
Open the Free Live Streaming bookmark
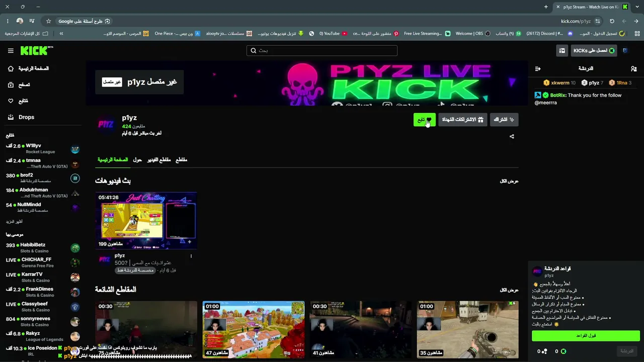pyautogui.click(x=427, y=34)
